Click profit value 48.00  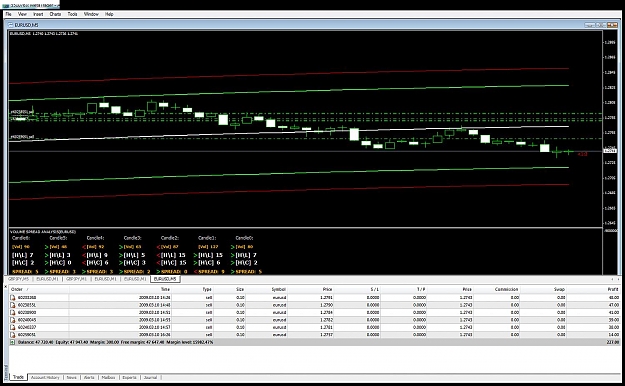(x=614, y=297)
